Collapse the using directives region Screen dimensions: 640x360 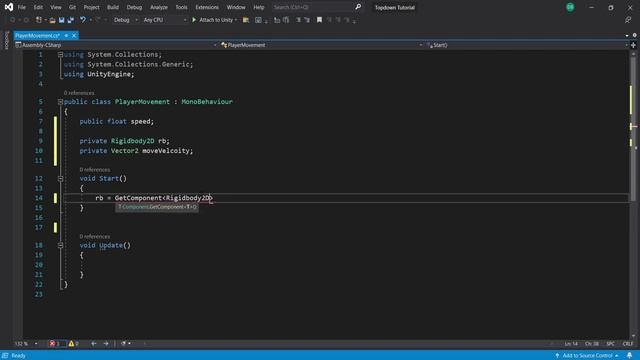point(60,54)
